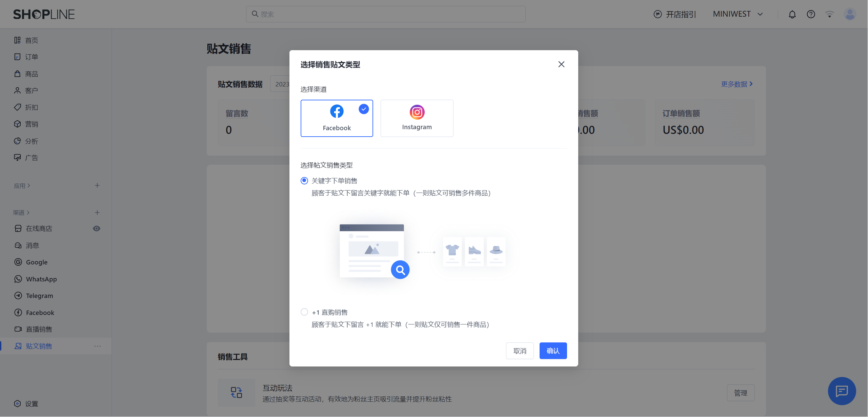
Task: Open the 贴文销售 more options dots
Action: pos(98,346)
